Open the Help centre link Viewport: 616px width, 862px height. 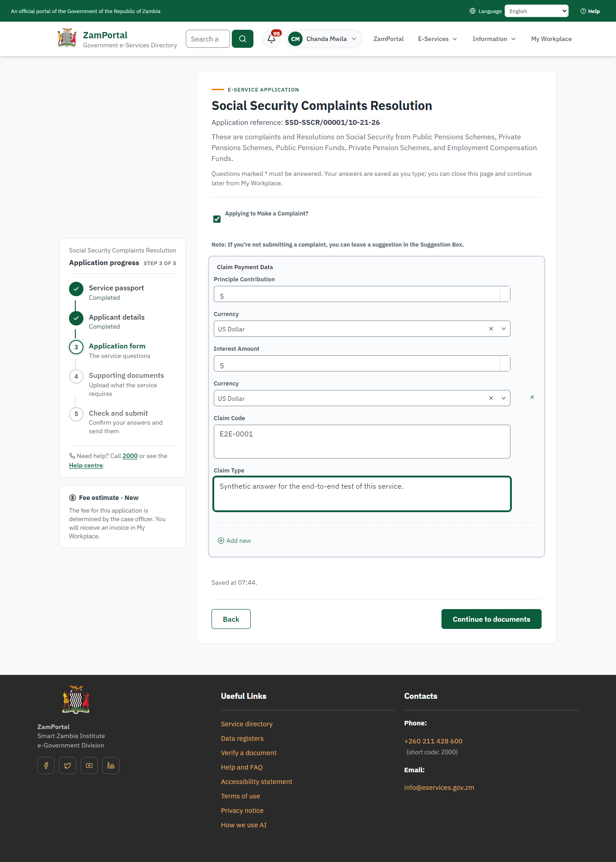tap(86, 465)
